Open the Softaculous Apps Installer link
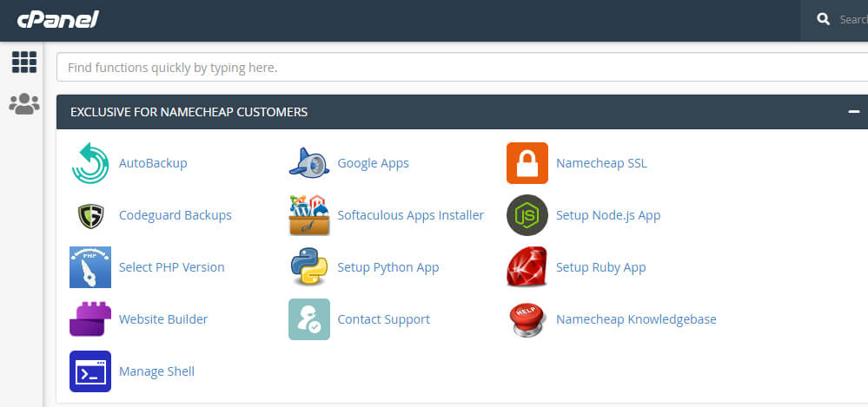 (x=411, y=216)
